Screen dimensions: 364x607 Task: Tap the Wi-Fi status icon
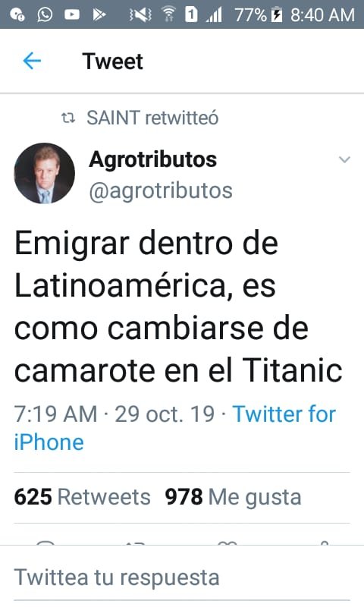point(168,14)
